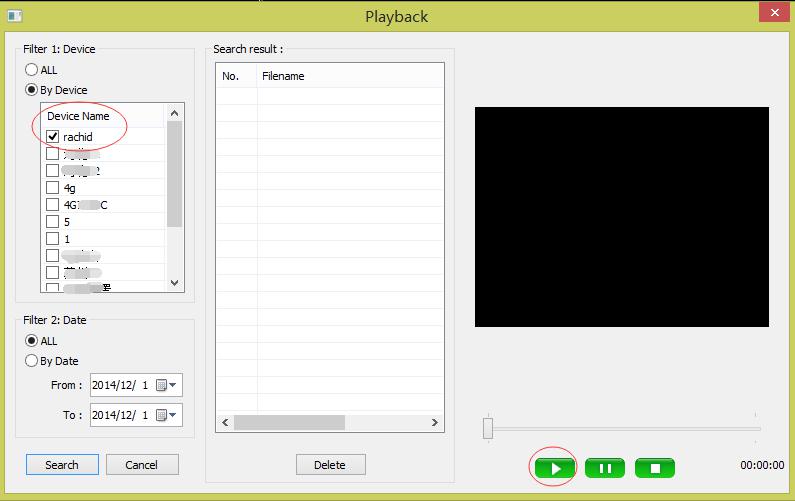Select the ALL device radio button
This screenshot has height=501, width=795.
32,70
